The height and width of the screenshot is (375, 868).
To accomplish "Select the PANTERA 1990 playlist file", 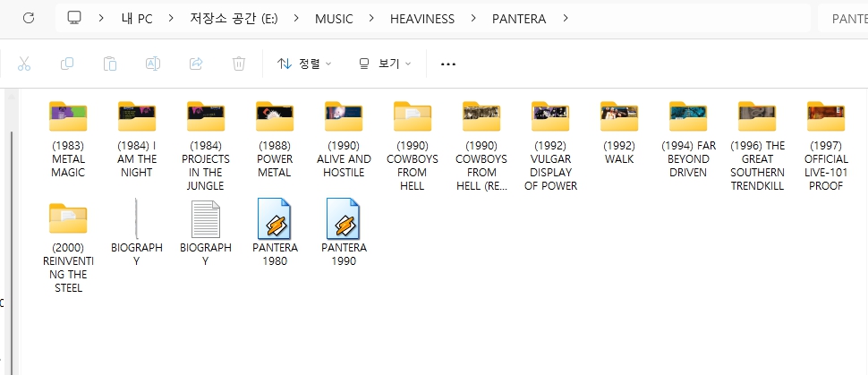I will 344,233.
